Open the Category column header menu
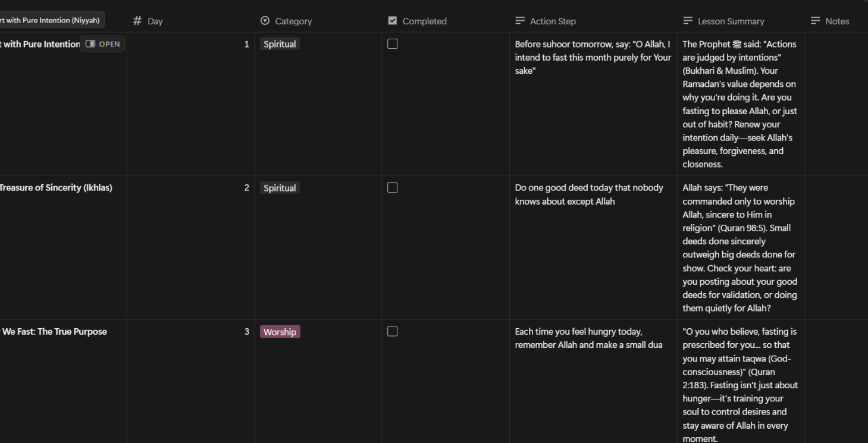The height and width of the screenshot is (443, 868). 293,21
